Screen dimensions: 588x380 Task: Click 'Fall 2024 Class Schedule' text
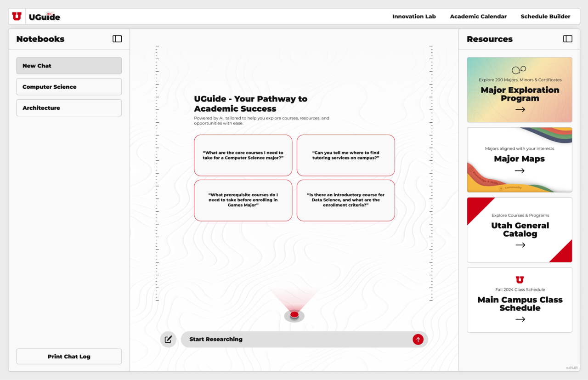tap(520, 289)
